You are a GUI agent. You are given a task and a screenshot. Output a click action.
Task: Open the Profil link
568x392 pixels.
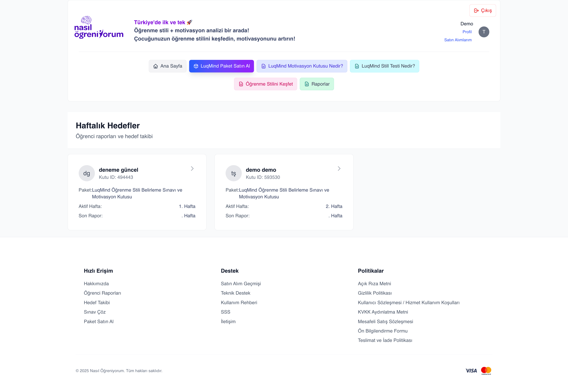(467, 32)
